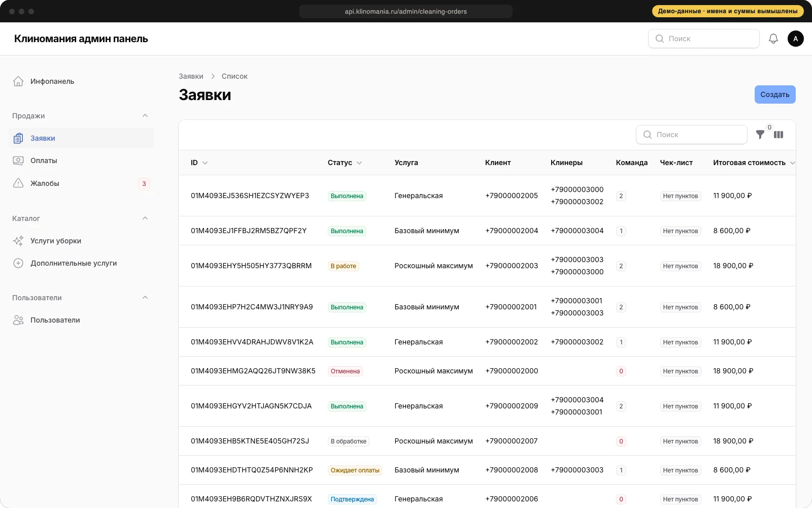Click the Услуги уборки sparkles icon
Image resolution: width=812 pixels, height=508 pixels.
click(x=18, y=241)
